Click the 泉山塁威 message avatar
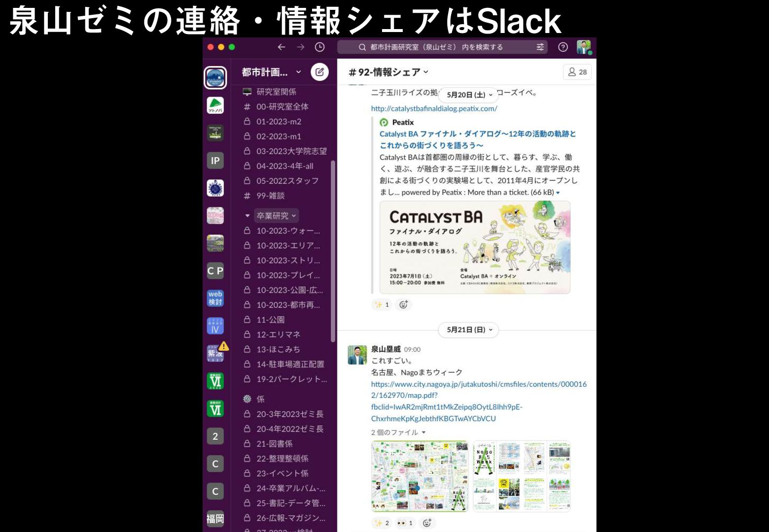 pyautogui.click(x=357, y=355)
